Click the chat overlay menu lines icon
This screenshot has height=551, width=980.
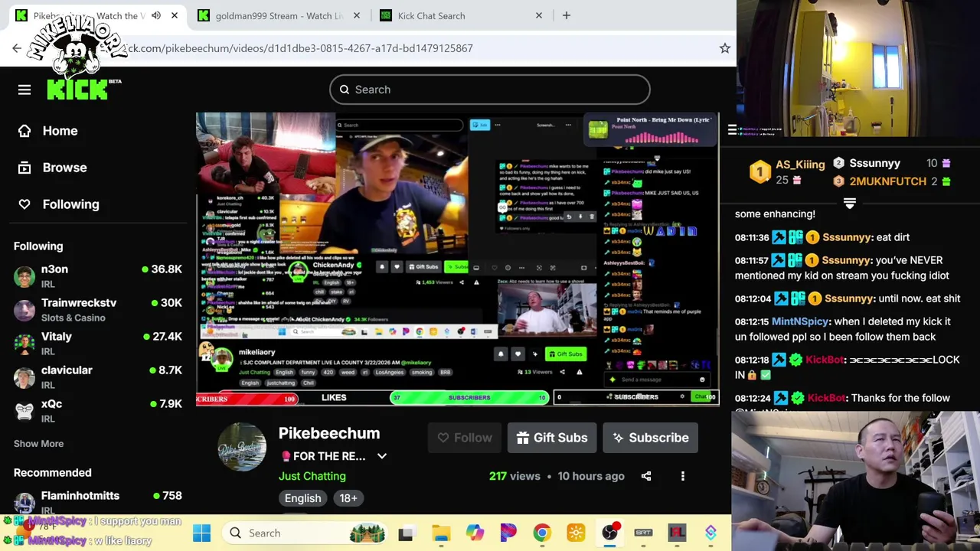tap(732, 129)
